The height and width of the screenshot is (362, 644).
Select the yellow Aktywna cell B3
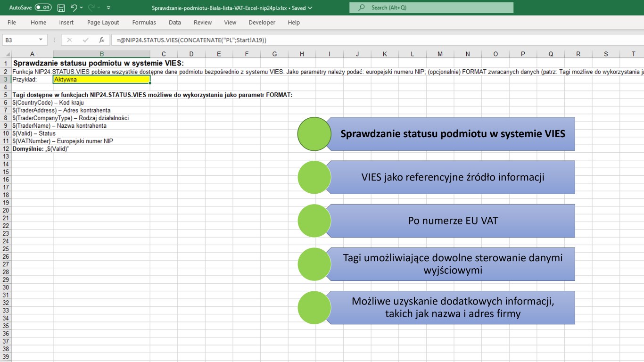(x=102, y=80)
